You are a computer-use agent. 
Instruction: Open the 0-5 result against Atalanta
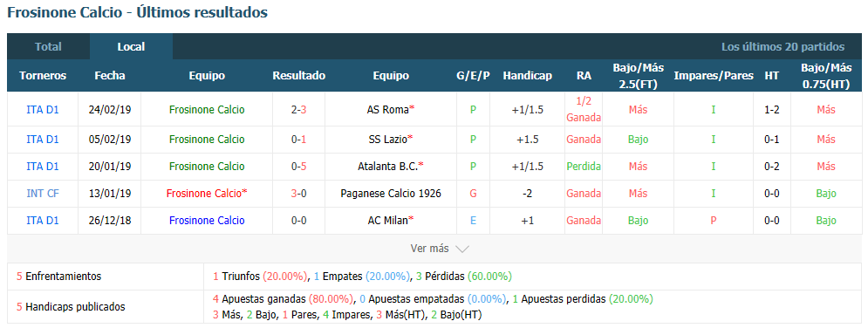(x=299, y=166)
